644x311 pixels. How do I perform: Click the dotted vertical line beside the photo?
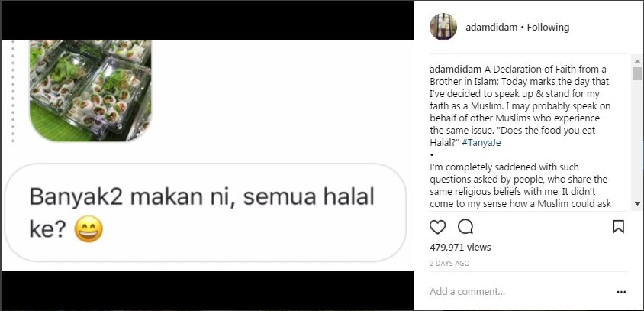coord(13,92)
